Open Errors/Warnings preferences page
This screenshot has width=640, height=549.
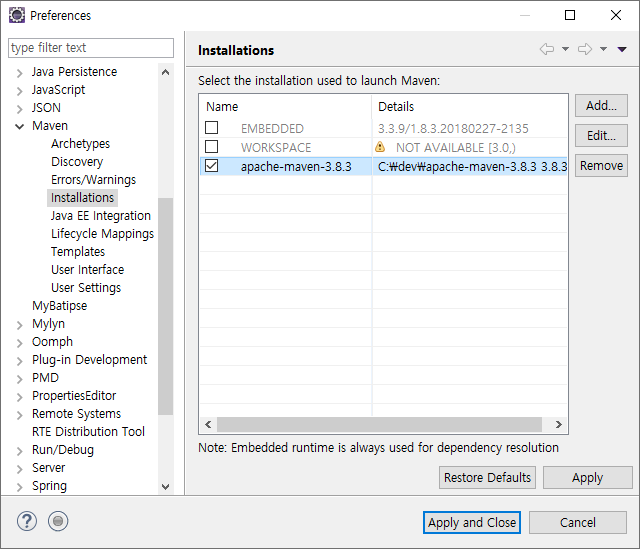(x=93, y=180)
